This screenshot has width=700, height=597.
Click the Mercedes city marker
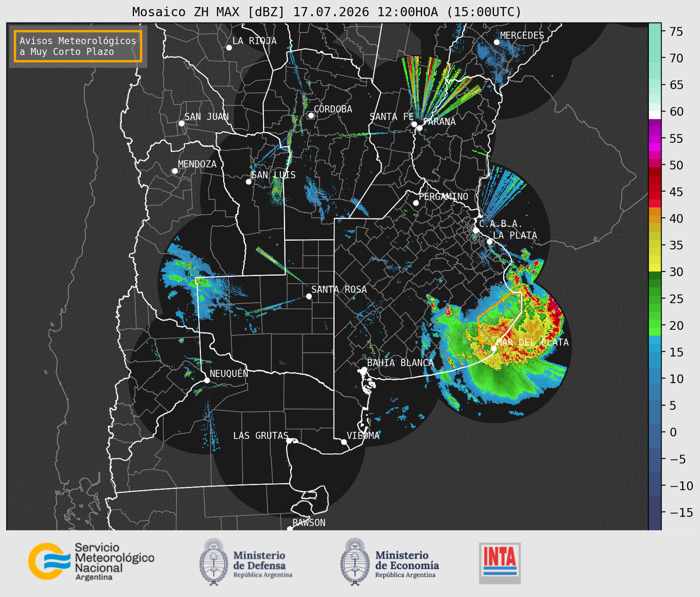point(497,42)
